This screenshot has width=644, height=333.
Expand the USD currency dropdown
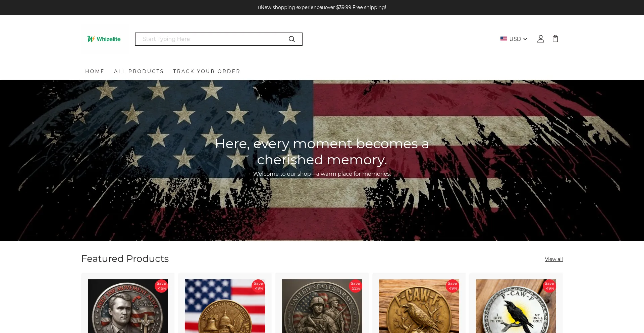tap(514, 39)
